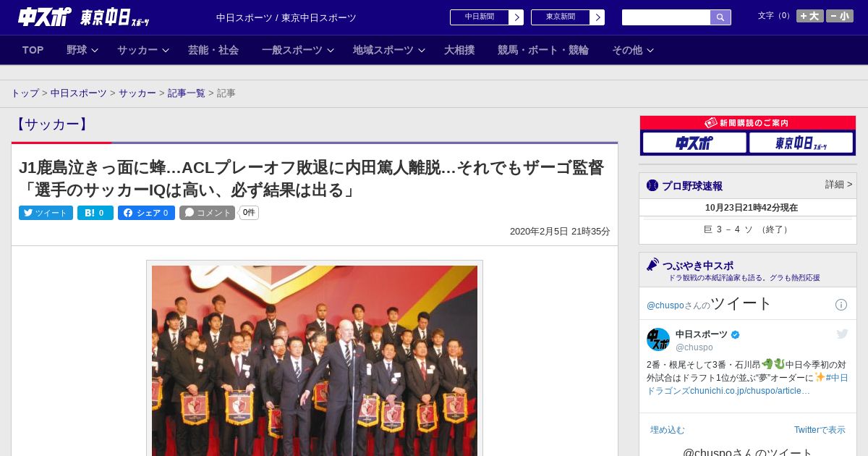
Task: Open Twitter widget info icon
Action: pyautogui.click(x=841, y=305)
